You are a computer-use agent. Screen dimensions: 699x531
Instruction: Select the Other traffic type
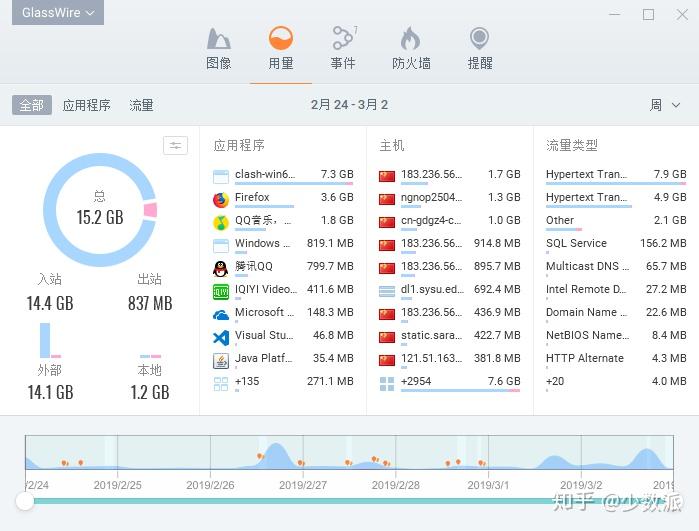[616, 222]
